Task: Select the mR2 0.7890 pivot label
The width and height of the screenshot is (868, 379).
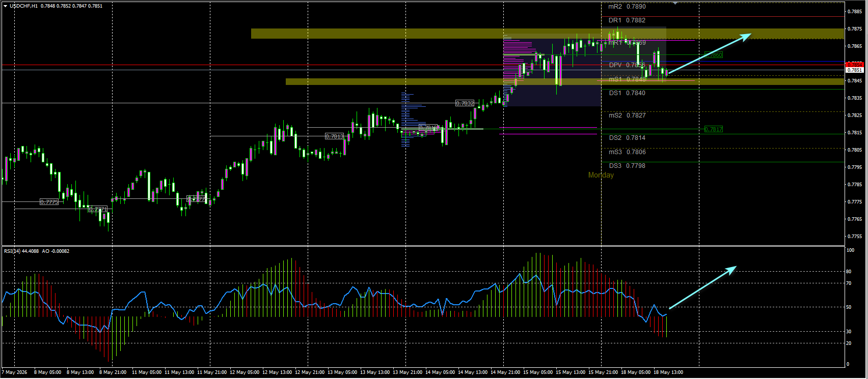Action: [x=627, y=7]
